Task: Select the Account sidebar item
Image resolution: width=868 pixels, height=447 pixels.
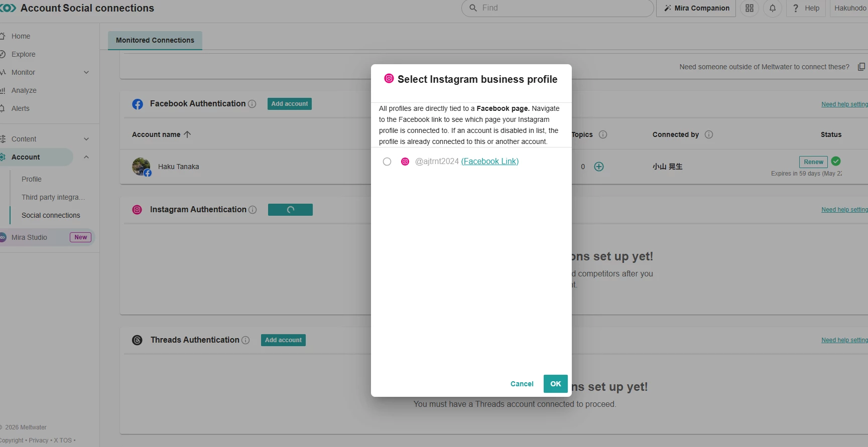Action: point(35,157)
